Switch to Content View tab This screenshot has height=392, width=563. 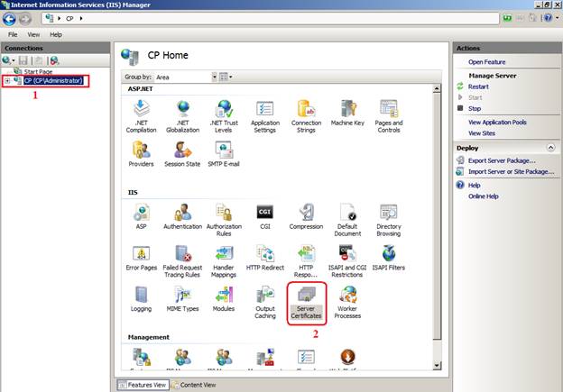coord(194,385)
